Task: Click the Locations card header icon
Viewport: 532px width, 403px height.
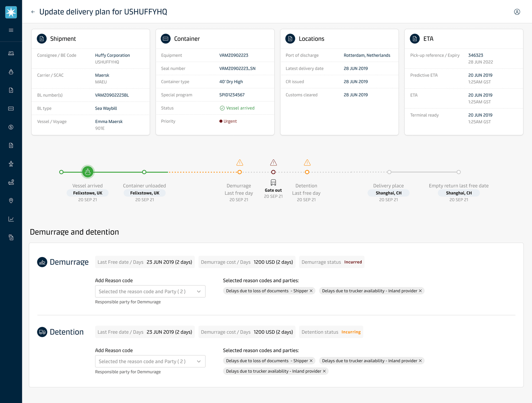Action: 290,39
